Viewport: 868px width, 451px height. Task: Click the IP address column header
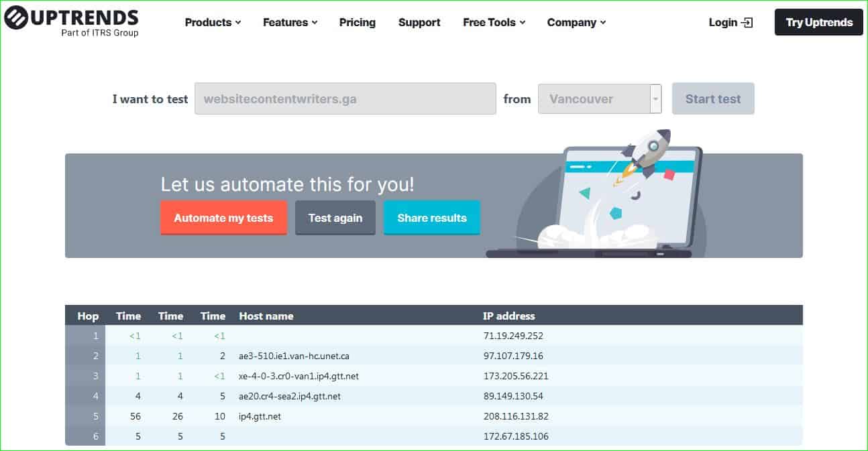pos(509,316)
